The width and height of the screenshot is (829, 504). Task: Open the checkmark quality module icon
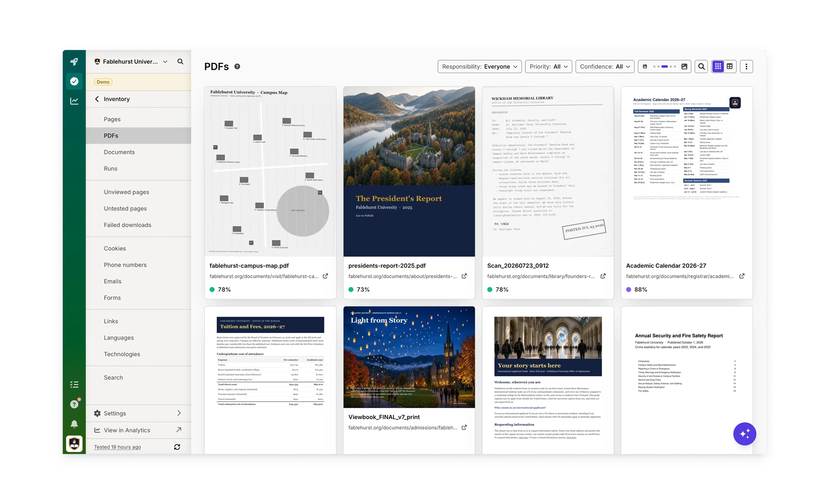click(x=74, y=82)
